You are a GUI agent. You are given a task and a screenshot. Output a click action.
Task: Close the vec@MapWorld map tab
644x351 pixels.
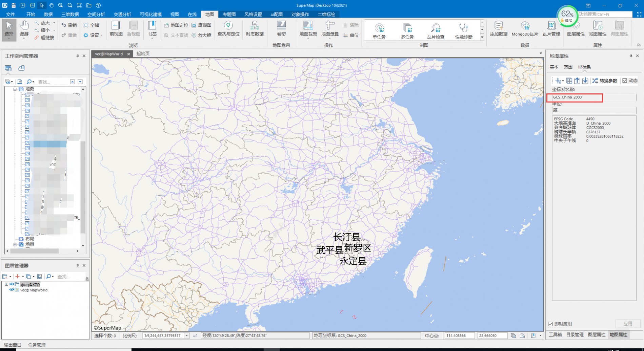click(x=128, y=54)
